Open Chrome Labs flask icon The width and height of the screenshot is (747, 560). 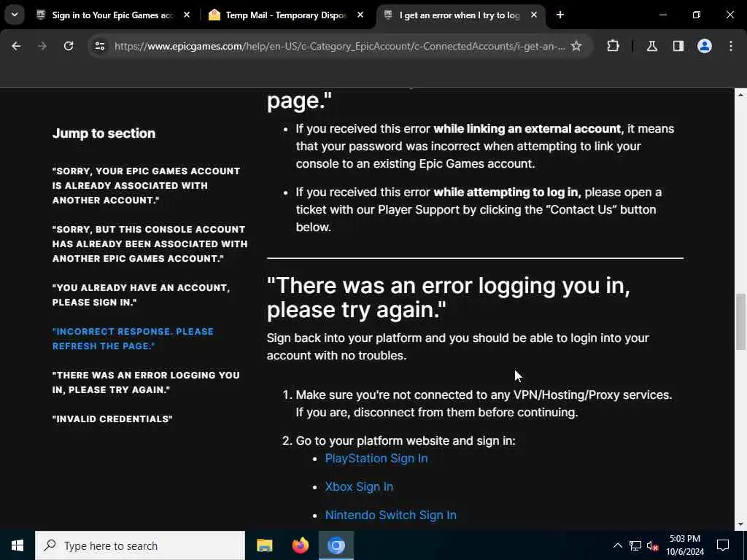[x=651, y=46]
